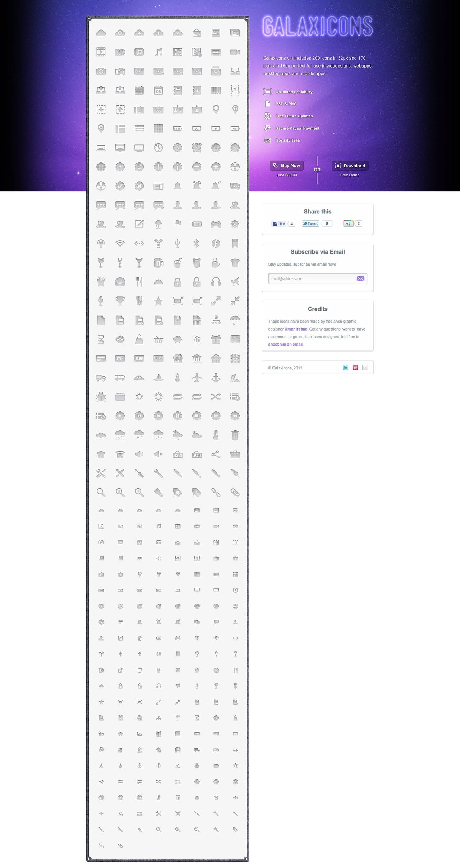Open the Dribbble icon in the footer

(x=355, y=367)
